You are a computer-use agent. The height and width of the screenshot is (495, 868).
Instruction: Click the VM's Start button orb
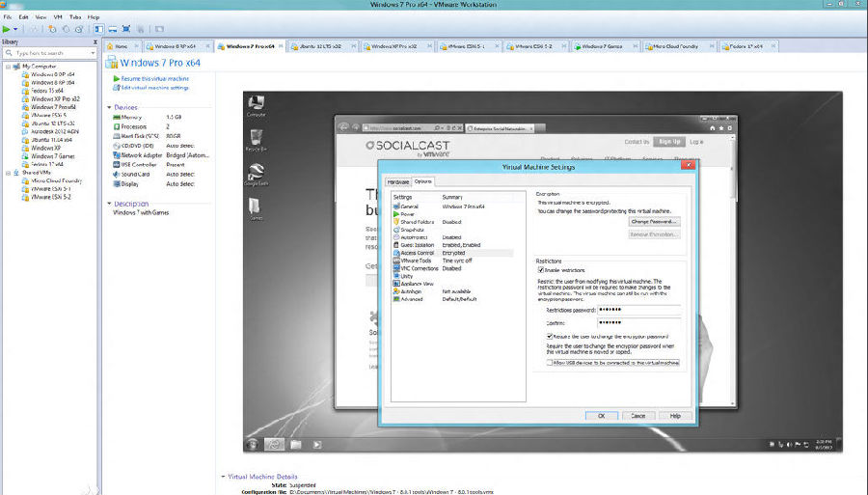point(253,444)
